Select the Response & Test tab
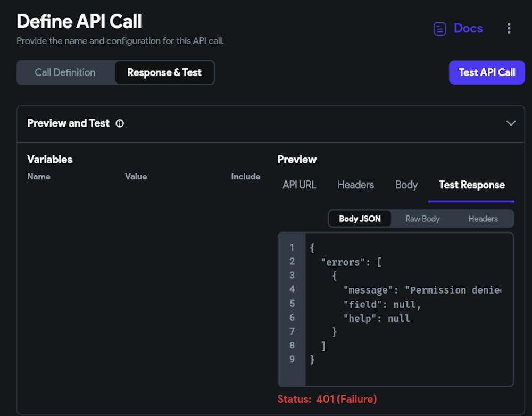 click(x=164, y=72)
